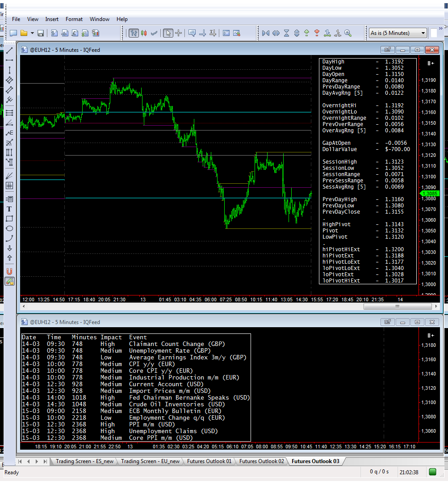The image size is (448, 489).
Task: Open the Format menu
Action: (74, 19)
